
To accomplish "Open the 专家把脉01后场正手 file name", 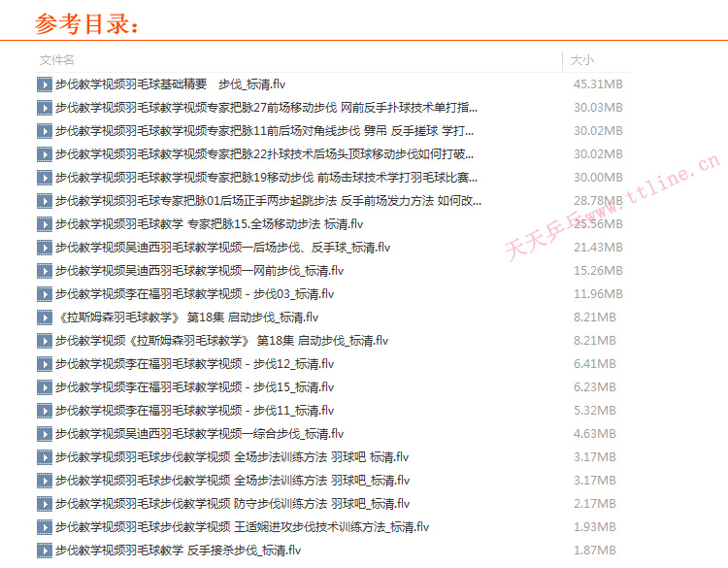I will [x=268, y=201].
